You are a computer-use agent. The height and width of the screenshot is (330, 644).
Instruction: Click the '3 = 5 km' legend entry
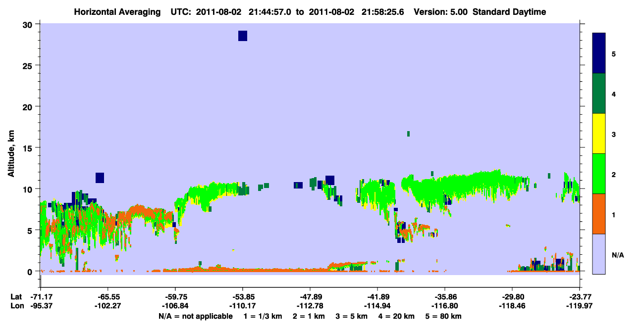pos(352,316)
